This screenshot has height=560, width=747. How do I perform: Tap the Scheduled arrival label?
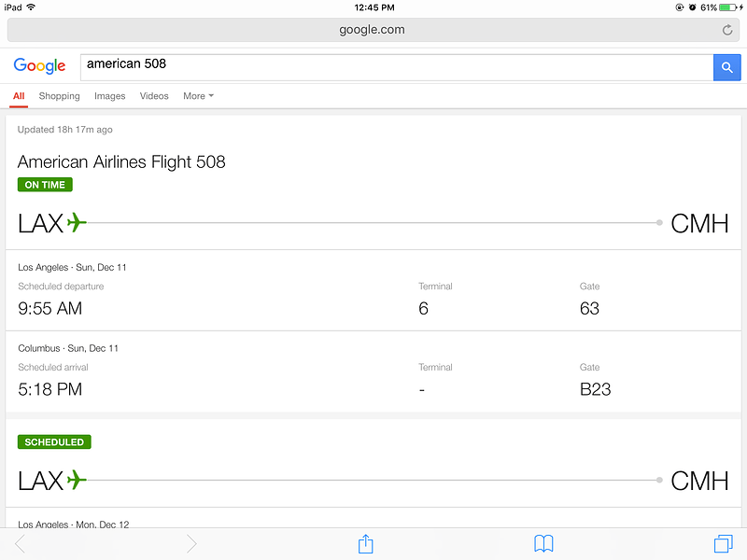(x=53, y=367)
